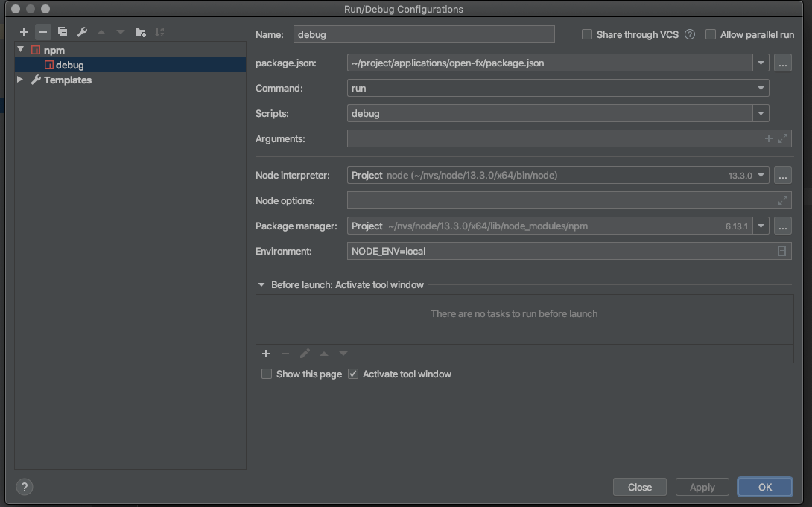The height and width of the screenshot is (507, 812).
Task: Open the Command dropdown
Action: click(x=761, y=88)
